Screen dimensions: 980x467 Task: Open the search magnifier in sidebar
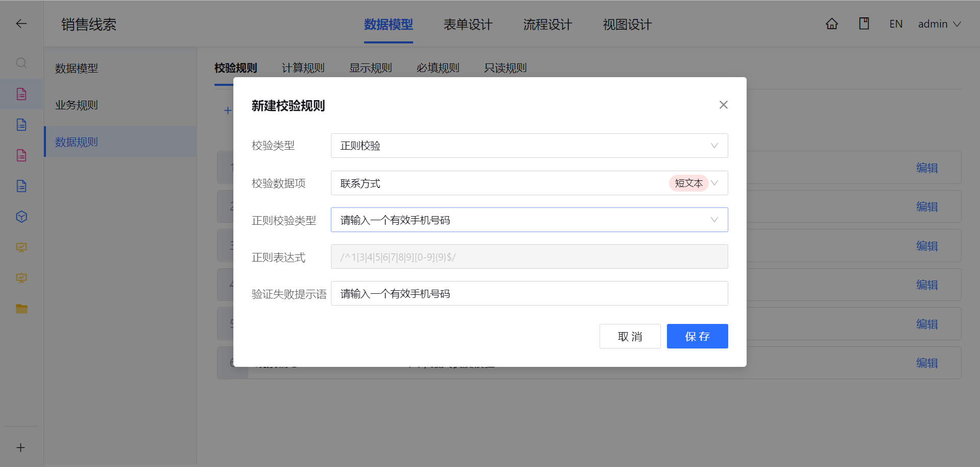coord(21,63)
